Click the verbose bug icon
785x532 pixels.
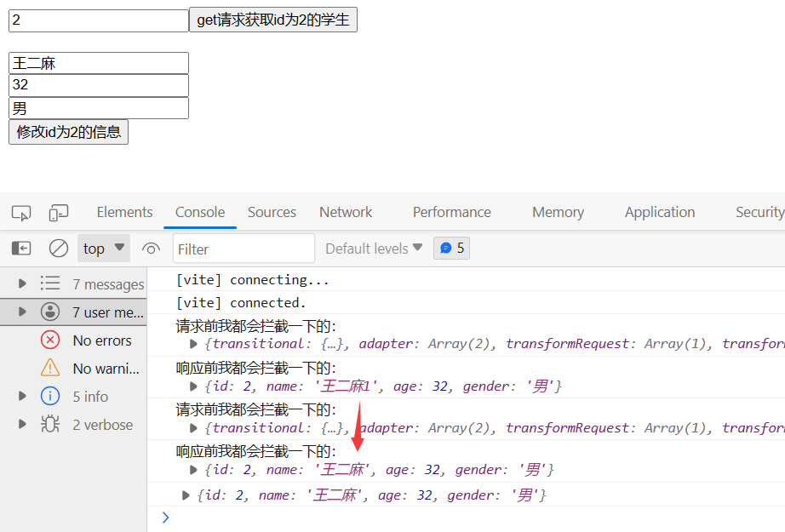pyautogui.click(x=50, y=424)
